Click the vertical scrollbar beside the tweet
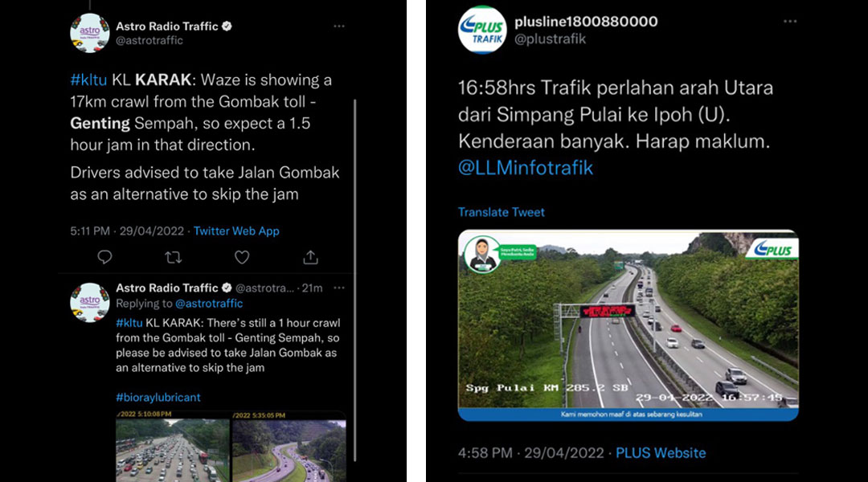 355,280
